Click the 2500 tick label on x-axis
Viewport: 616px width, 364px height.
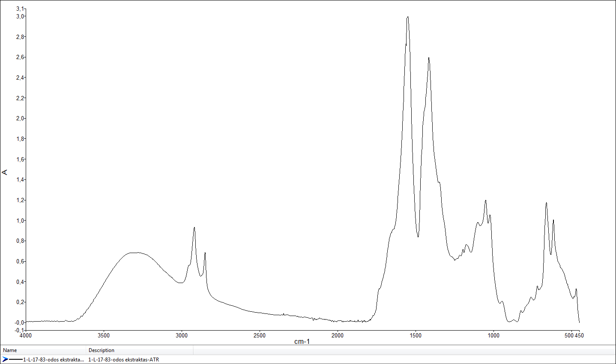coord(260,335)
